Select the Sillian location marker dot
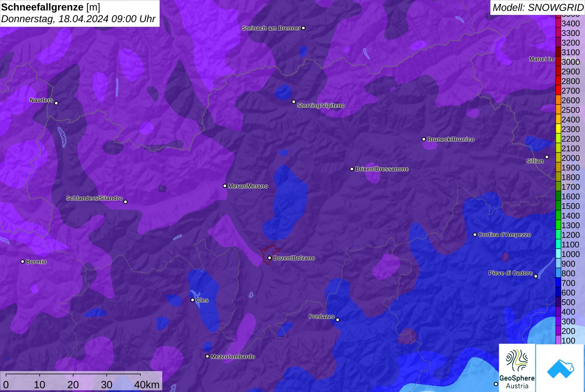 click(547, 157)
